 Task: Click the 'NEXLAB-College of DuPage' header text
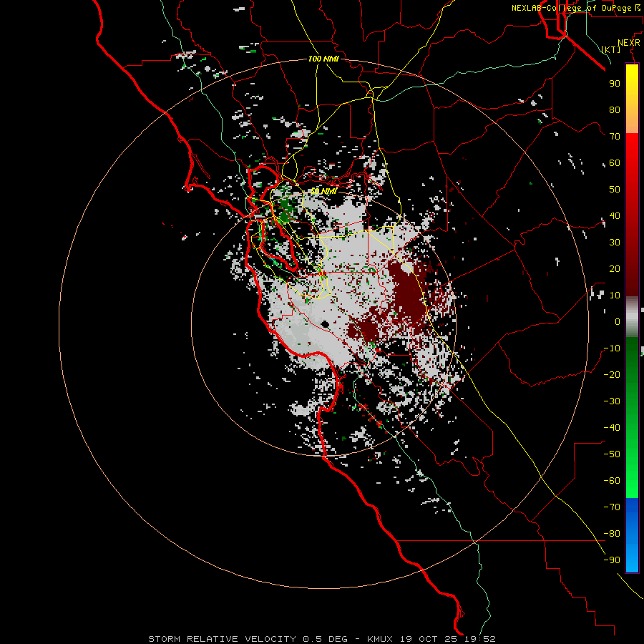click(572, 8)
